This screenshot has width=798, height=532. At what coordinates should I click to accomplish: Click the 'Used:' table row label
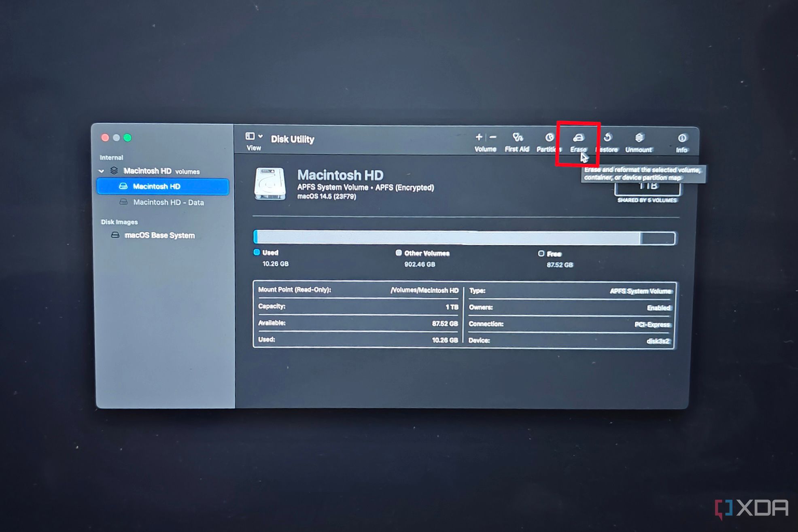coord(267,339)
